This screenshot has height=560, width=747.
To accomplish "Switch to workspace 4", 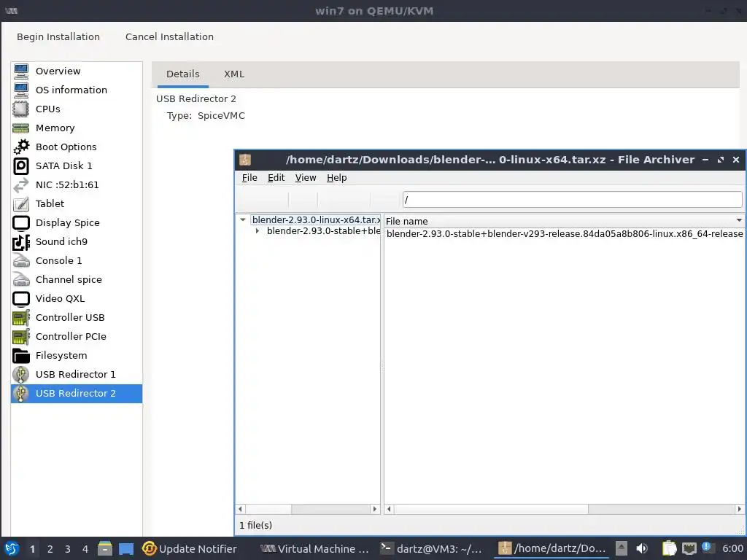I will (x=85, y=549).
